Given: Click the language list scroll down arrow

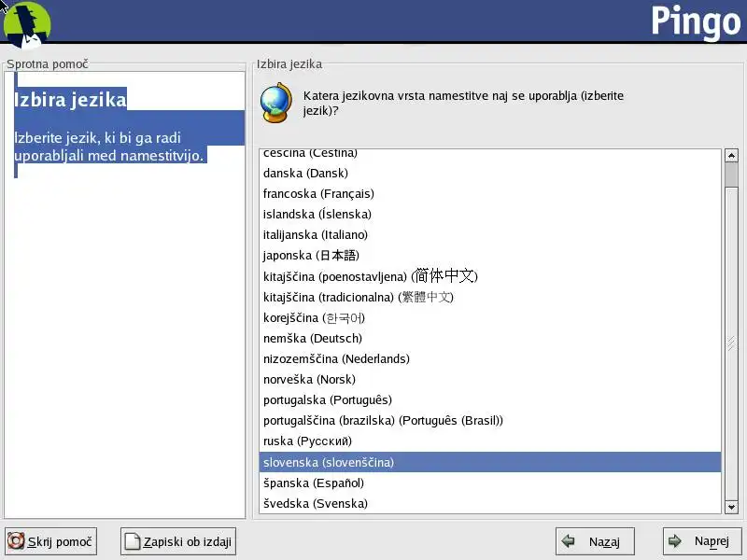Looking at the screenshot, I should pos(731,507).
